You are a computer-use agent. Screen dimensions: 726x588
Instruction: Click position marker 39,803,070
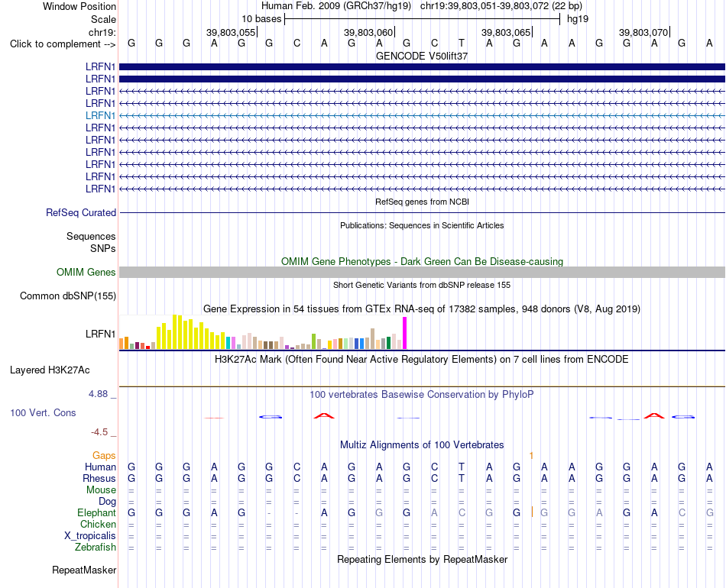644,32
